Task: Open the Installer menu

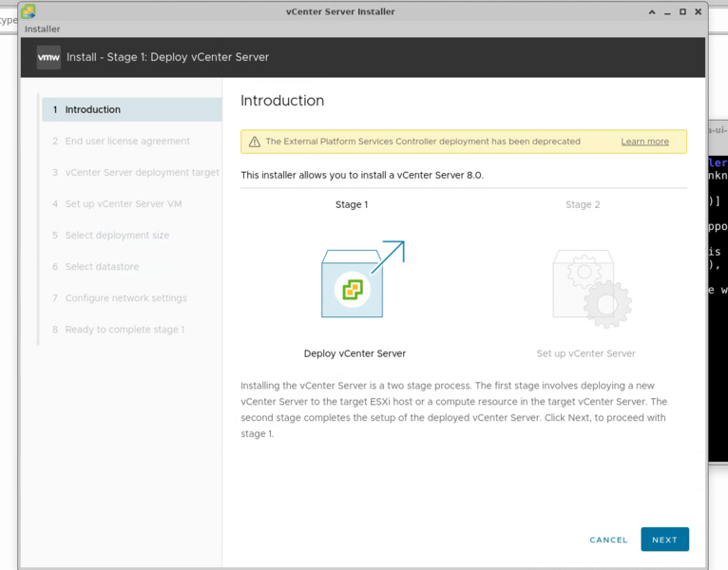Action: click(x=42, y=28)
